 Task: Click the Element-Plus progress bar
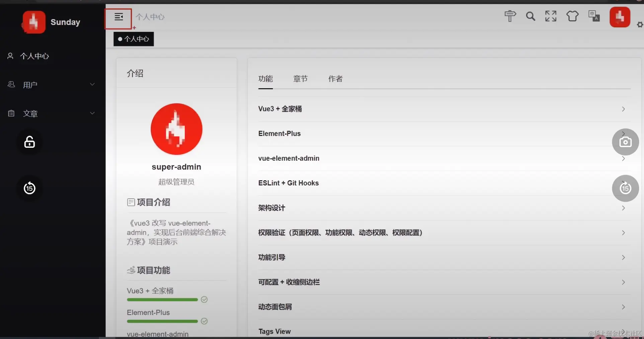point(162,321)
